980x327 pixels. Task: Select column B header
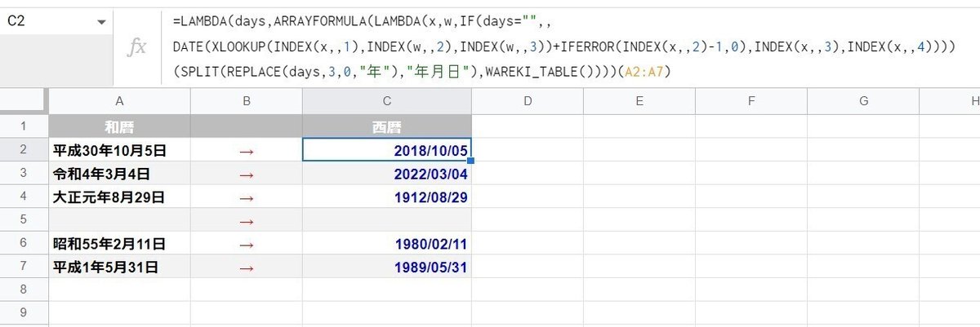coord(247,101)
